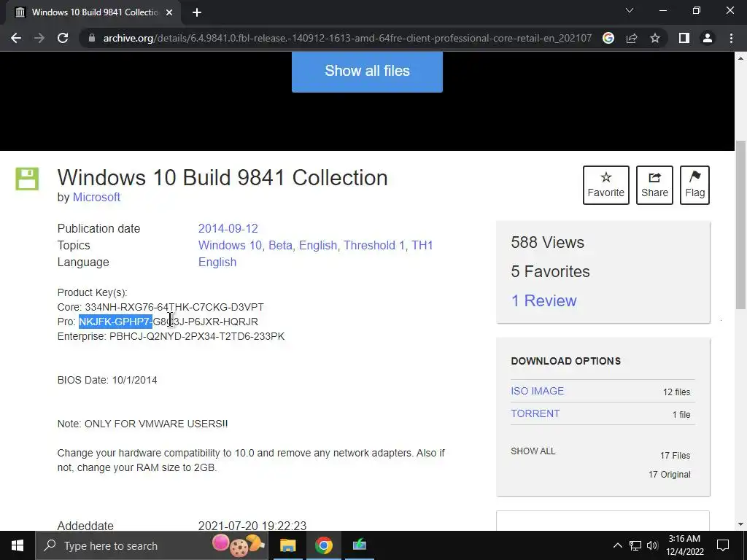
Task: Go back to the previous page
Action: click(16, 38)
